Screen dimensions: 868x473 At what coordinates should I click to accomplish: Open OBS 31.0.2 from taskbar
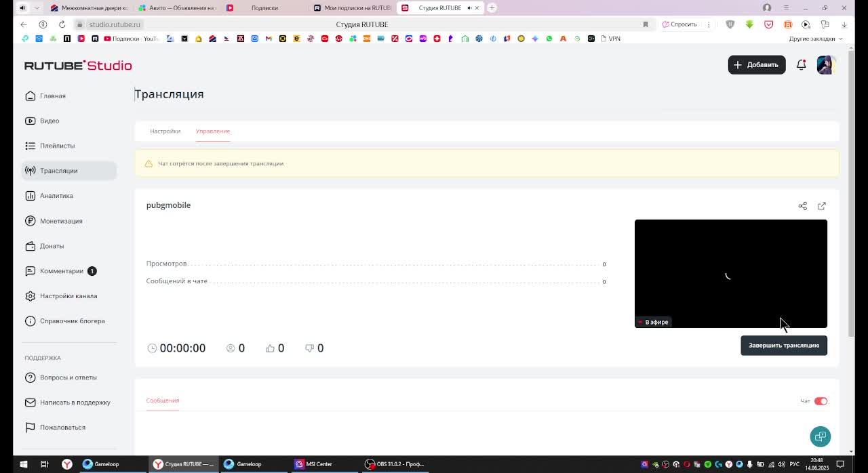(x=395, y=464)
